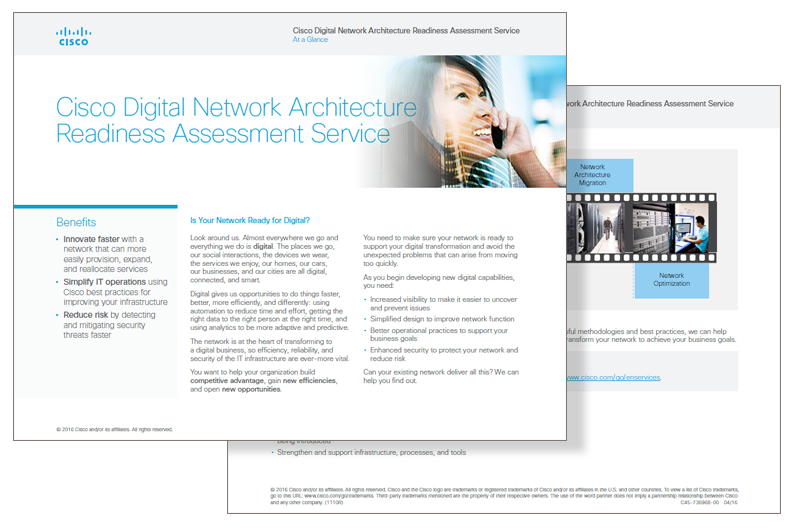Click the 'Benefits' sidebar heading
Screen dimensions: 800x530
coord(76,222)
